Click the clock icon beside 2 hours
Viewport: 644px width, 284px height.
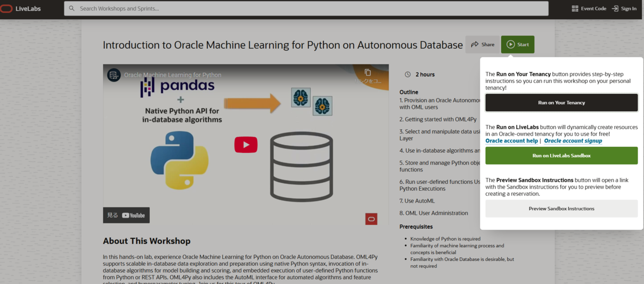click(407, 74)
